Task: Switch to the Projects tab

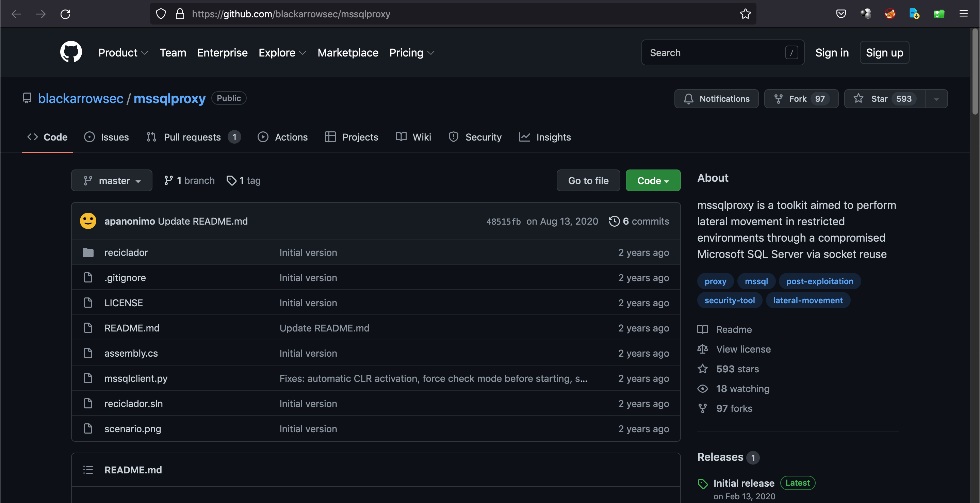Action: (x=352, y=137)
